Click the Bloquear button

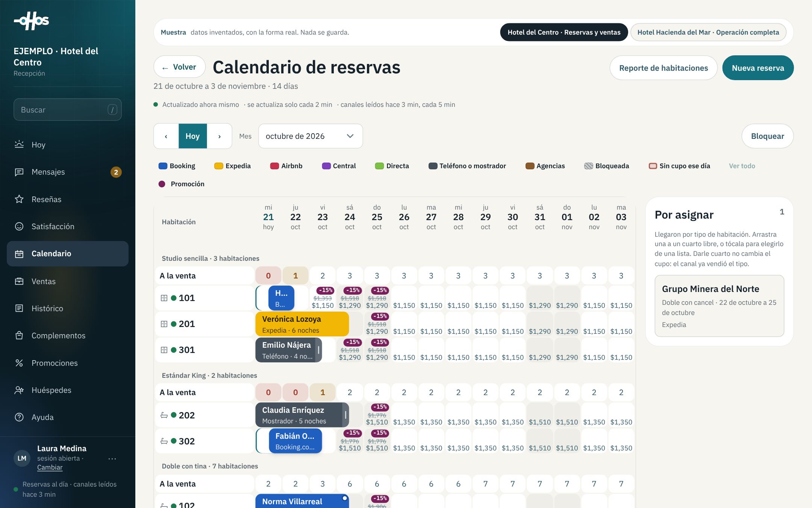[x=767, y=136]
